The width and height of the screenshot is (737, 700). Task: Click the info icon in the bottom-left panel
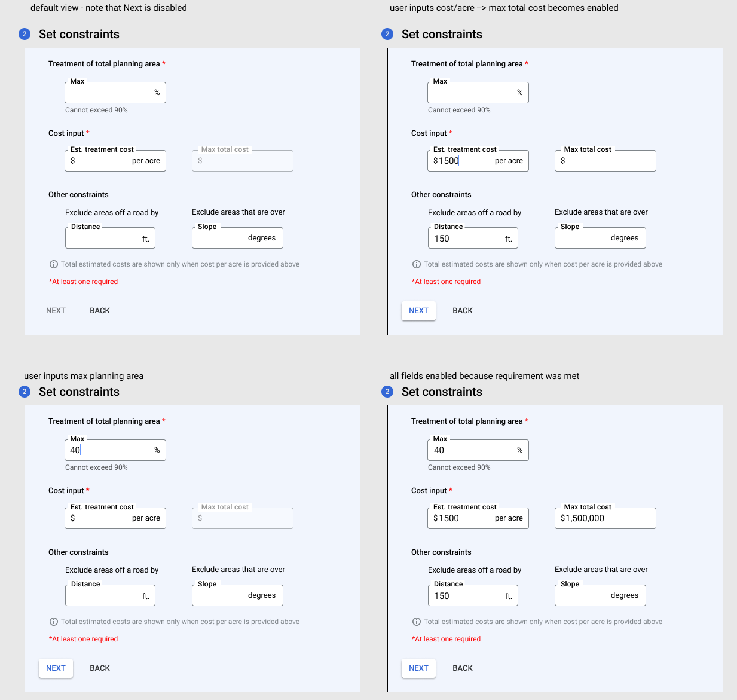(x=54, y=621)
